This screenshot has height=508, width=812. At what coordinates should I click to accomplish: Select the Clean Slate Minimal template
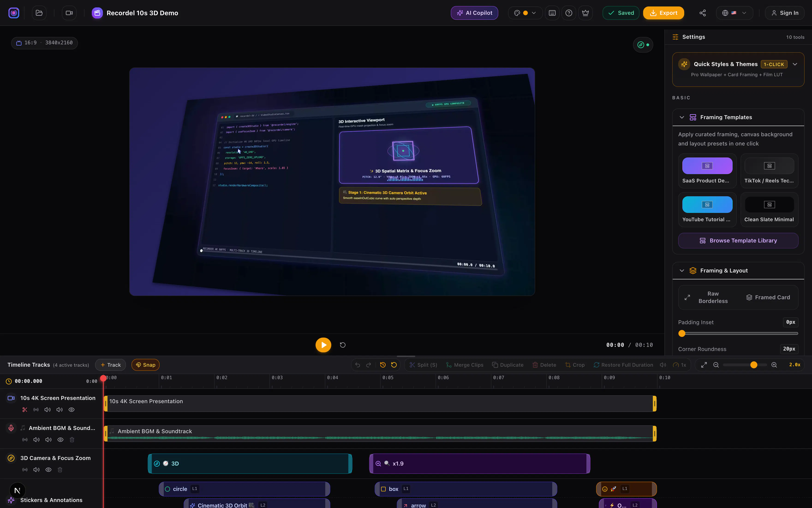769,210
